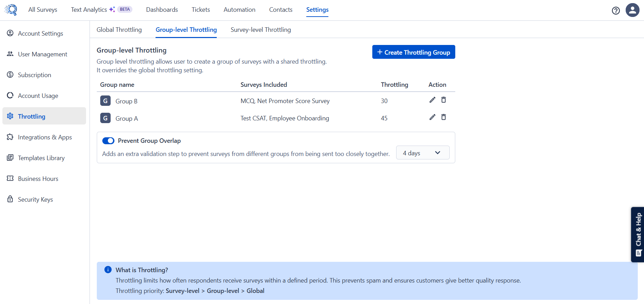This screenshot has height=304, width=644.
Task: Delete Group B using trash icon
Action: [444, 100]
